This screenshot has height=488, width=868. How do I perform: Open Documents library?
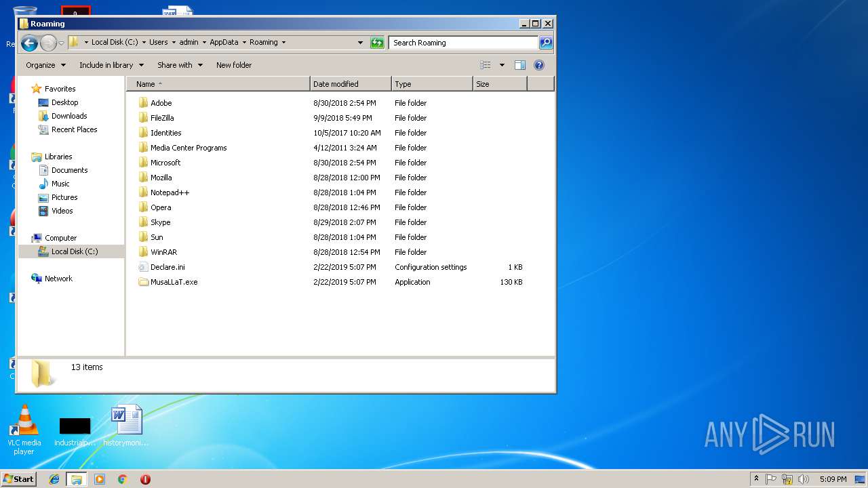[x=69, y=170]
